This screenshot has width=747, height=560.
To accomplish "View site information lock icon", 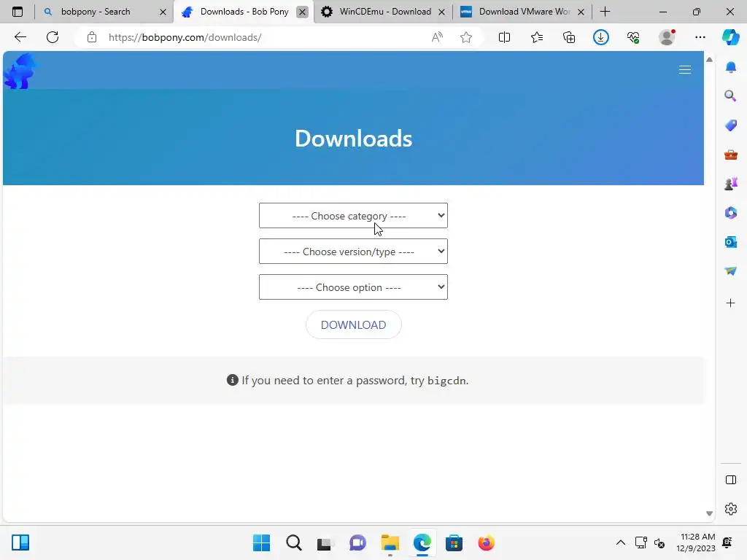I will [92, 37].
